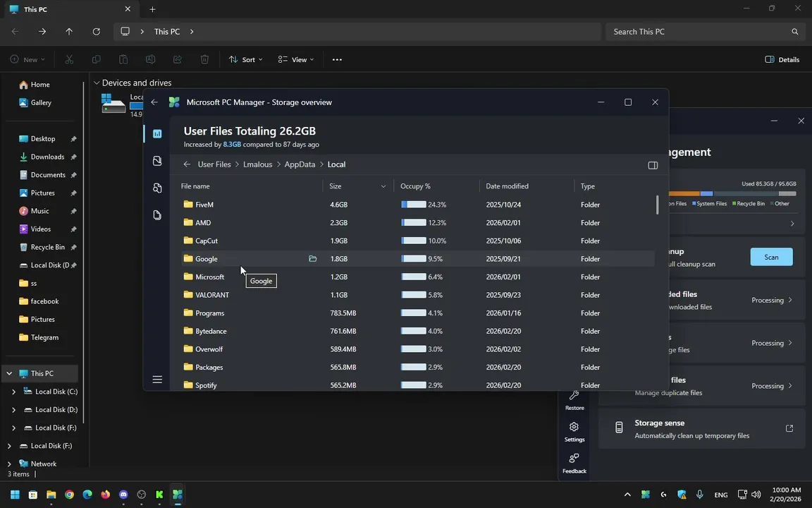Open the View dropdown in Explorer toolbar
The height and width of the screenshot is (508, 812).
point(296,59)
